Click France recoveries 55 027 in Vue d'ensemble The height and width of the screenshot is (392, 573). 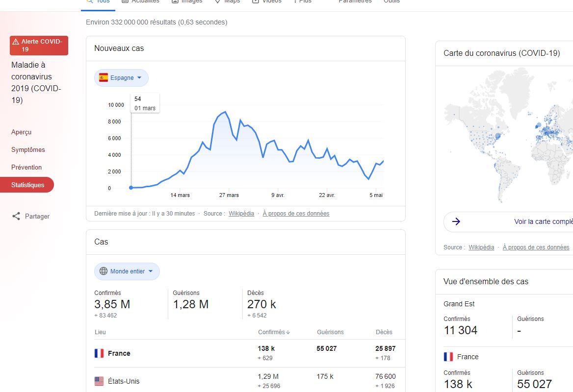point(534,384)
